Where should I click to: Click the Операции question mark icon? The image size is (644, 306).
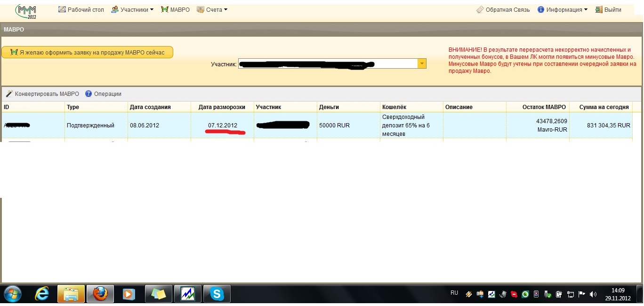tap(89, 94)
